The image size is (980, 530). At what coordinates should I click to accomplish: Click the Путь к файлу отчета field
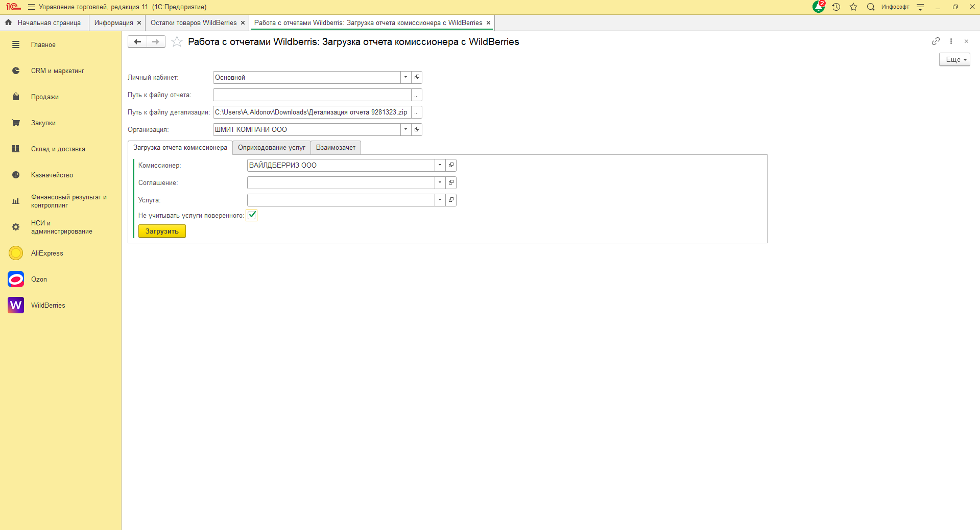tap(312, 95)
